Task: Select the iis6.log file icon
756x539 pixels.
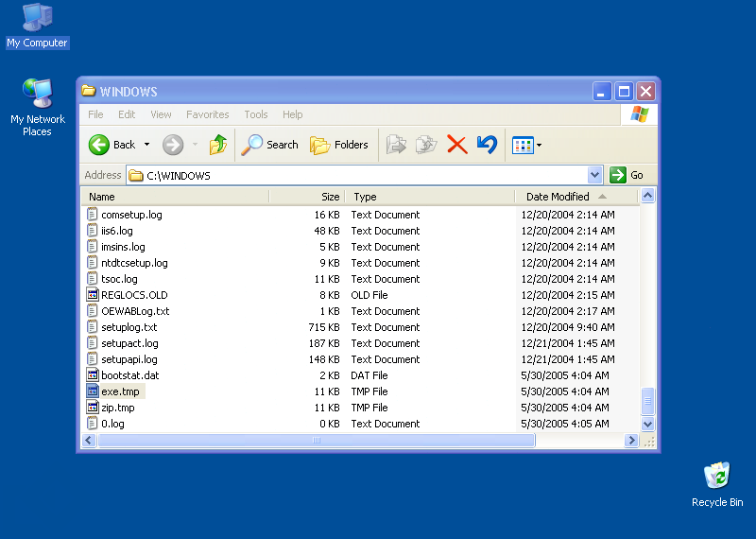Action: pos(92,230)
